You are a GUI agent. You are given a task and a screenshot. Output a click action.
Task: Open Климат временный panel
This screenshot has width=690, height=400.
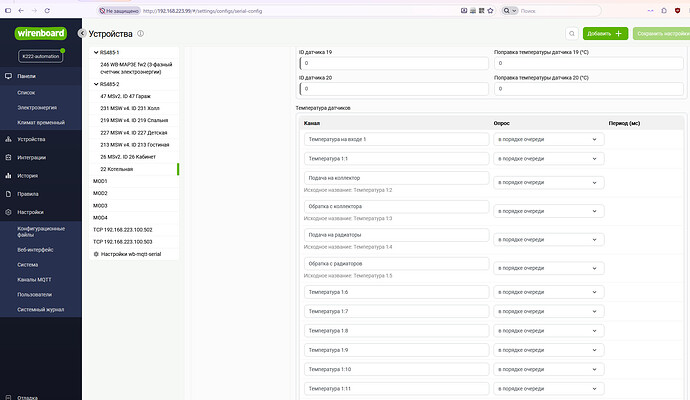(x=40, y=122)
